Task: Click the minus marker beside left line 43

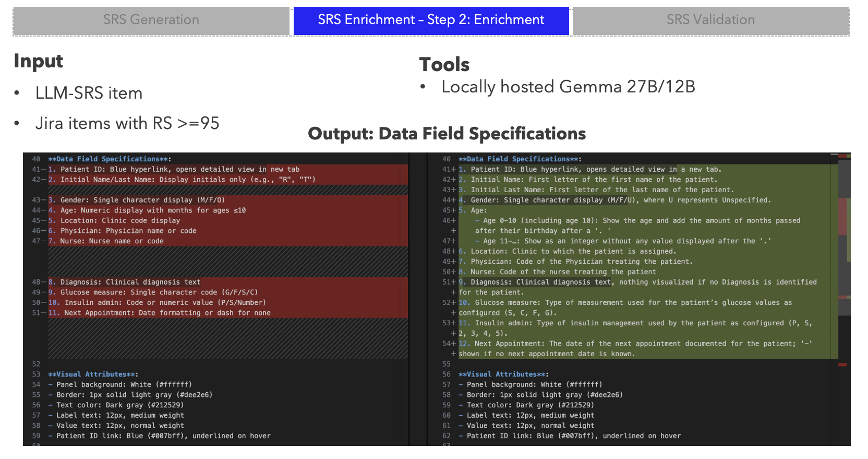Action: coord(44,200)
